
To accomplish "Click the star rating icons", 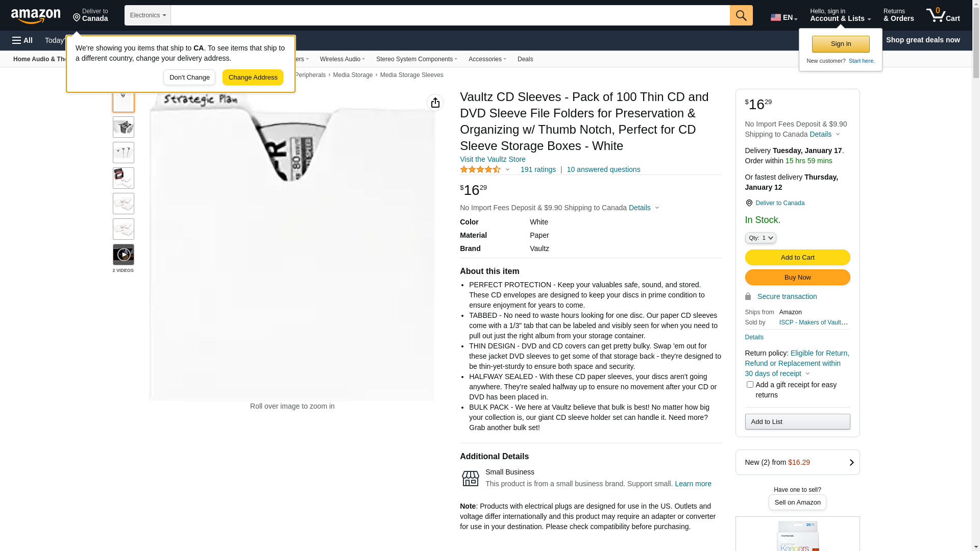I will click(480, 169).
